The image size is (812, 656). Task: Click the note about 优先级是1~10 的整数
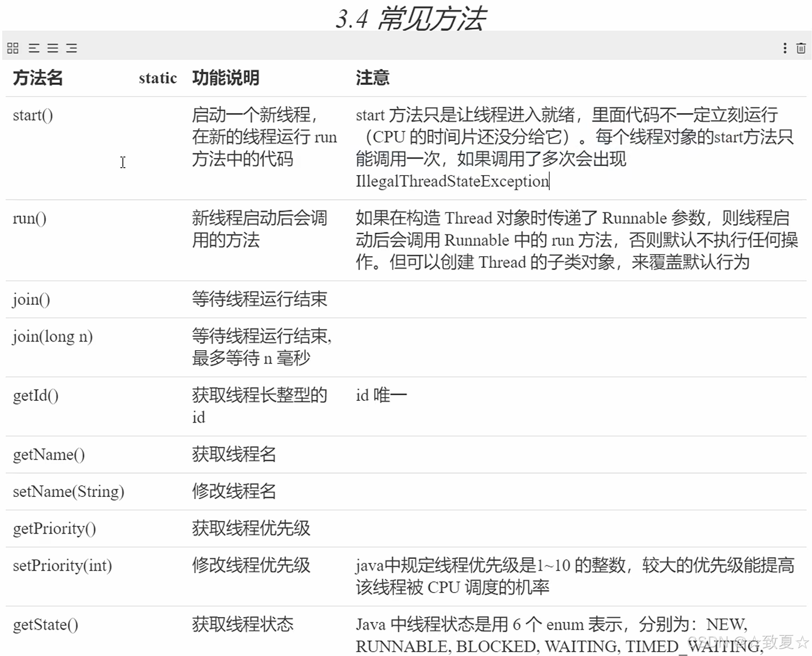575,576
